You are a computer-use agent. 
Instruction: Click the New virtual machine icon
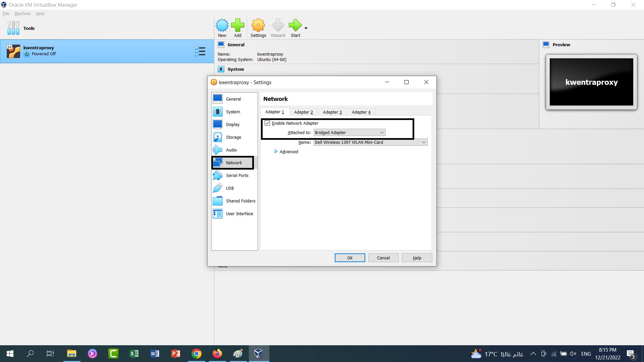click(x=222, y=28)
